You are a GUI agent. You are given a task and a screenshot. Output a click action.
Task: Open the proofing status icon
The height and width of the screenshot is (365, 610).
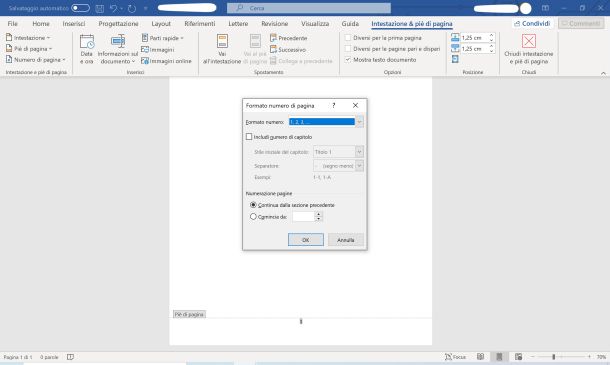click(70, 357)
